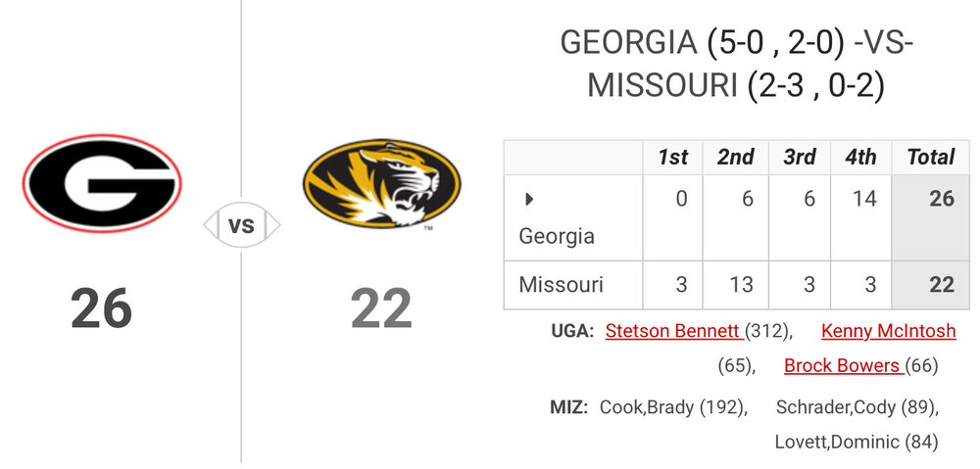The height and width of the screenshot is (469, 980).
Task: Click the Georgia Bulldogs G logo
Action: coord(102,183)
